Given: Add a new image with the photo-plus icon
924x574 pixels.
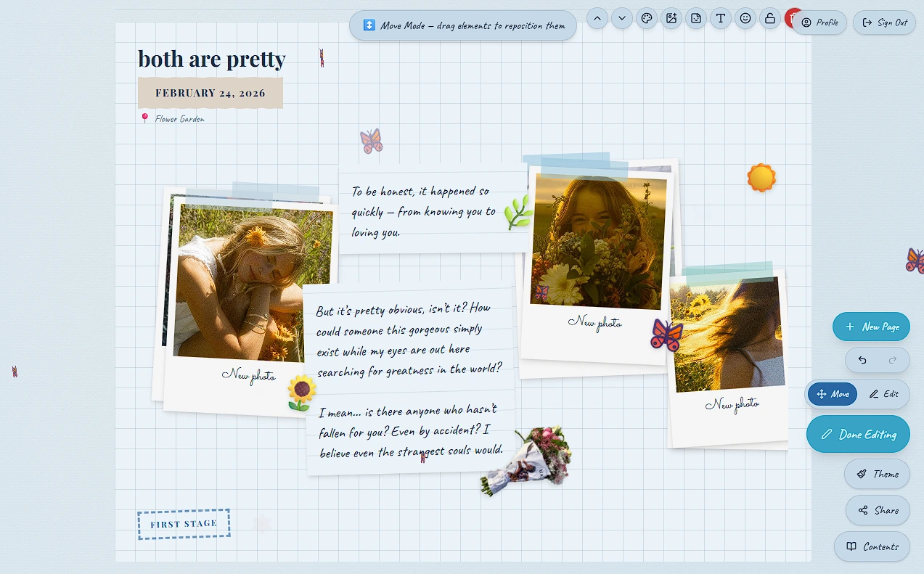Looking at the screenshot, I should [x=671, y=18].
